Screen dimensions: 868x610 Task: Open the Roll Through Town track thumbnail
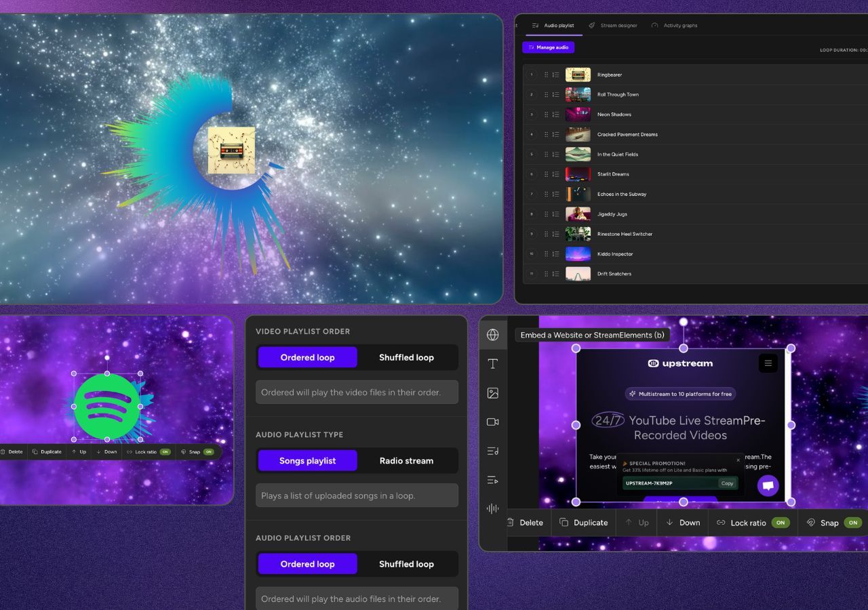pos(578,95)
